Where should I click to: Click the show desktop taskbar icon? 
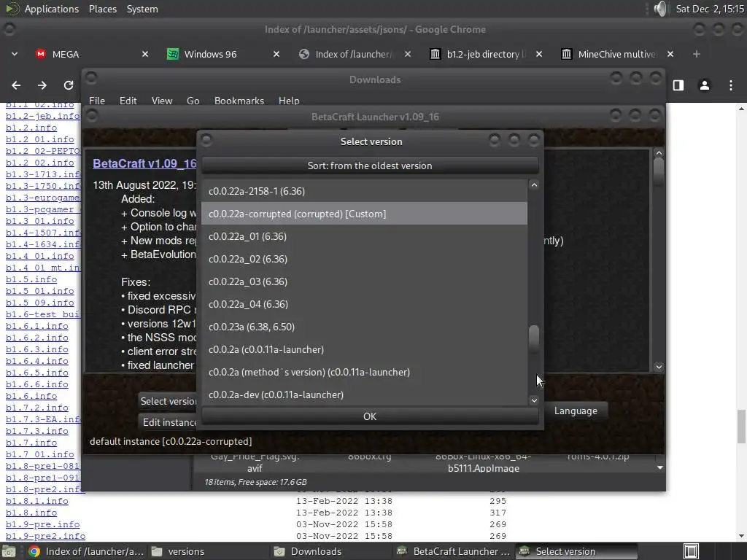[9, 551]
